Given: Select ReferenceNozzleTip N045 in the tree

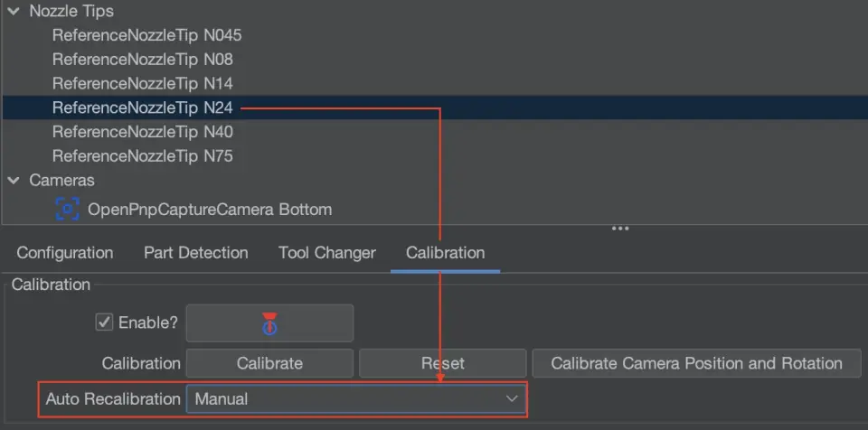Looking at the screenshot, I should [146, 36].
